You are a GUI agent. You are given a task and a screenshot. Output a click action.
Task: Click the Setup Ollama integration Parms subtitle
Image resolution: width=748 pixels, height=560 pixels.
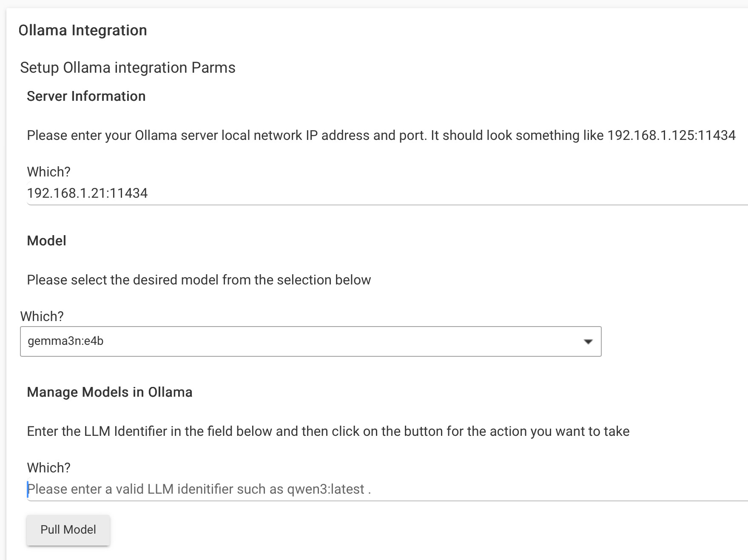(128, 68)
